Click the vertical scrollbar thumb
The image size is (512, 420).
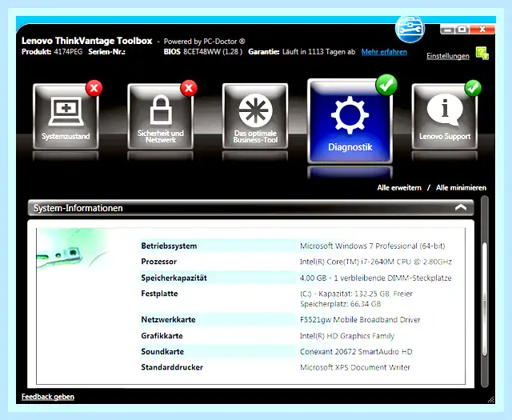point(485,299)
